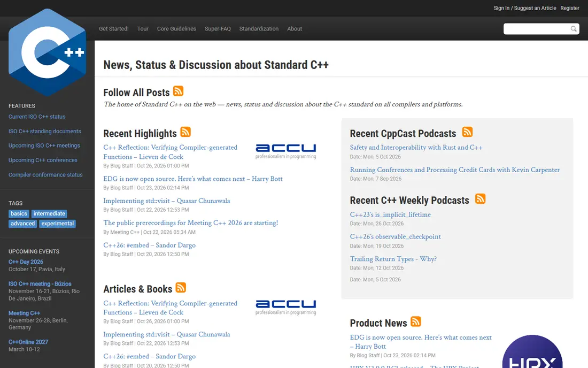Open the About menu item
Screen dimensions: 588x368
(295, 28)
